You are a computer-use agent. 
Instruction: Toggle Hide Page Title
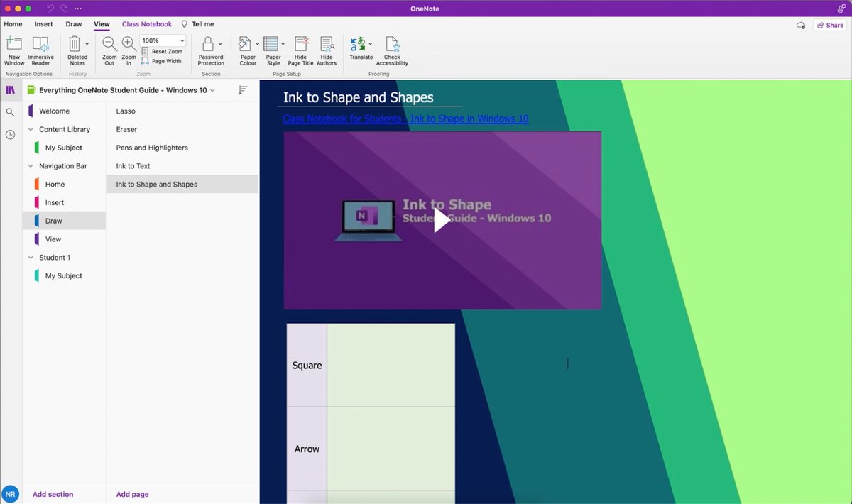click(x=301, y=50)
